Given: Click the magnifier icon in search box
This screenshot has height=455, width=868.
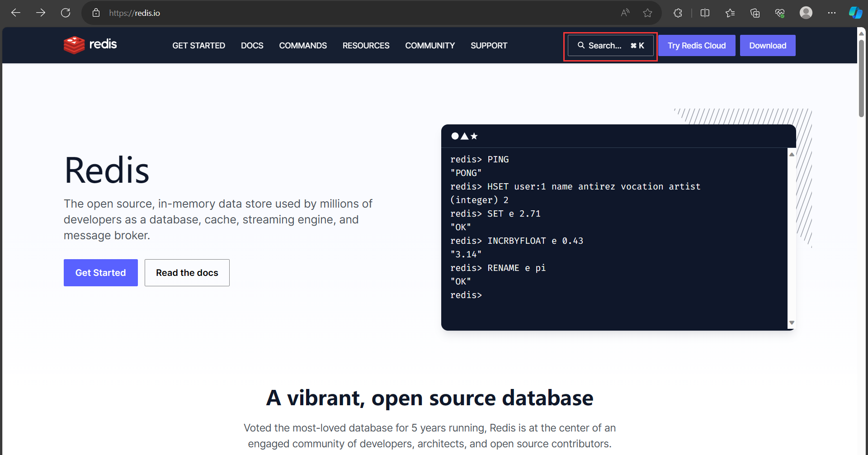Looking at the screenshot, I should click(x=581, y=45).
